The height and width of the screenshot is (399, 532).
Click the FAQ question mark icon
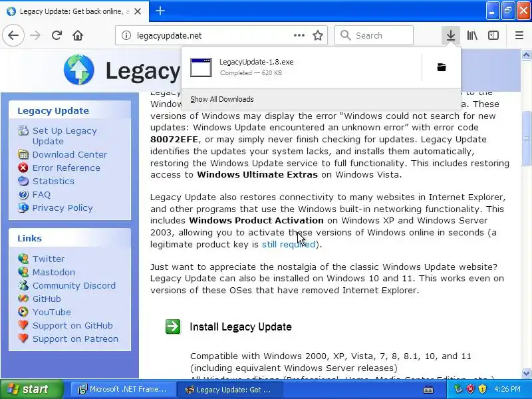23,194
